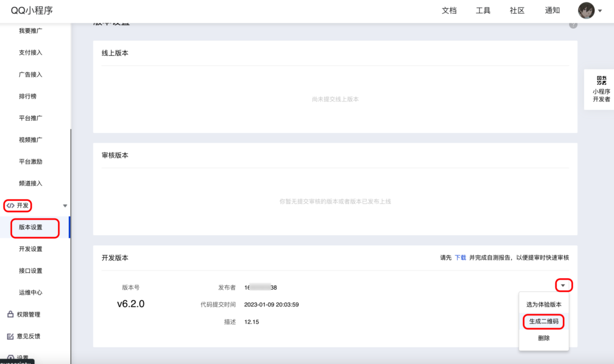Select 生成二维码 in the context menu

click(543, 321)
